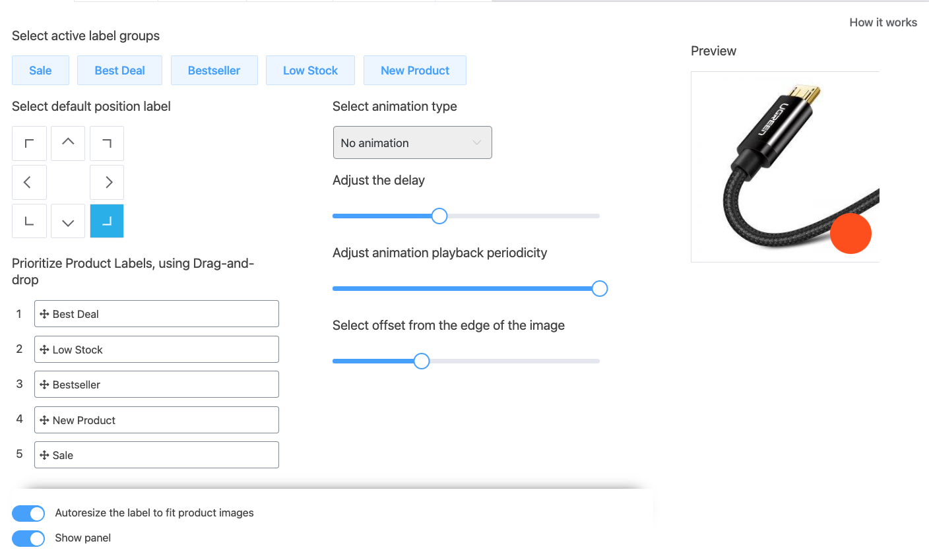Select the top-center label position arrow
This screenshot has height=560, width=929.
[x=68, y=143]
